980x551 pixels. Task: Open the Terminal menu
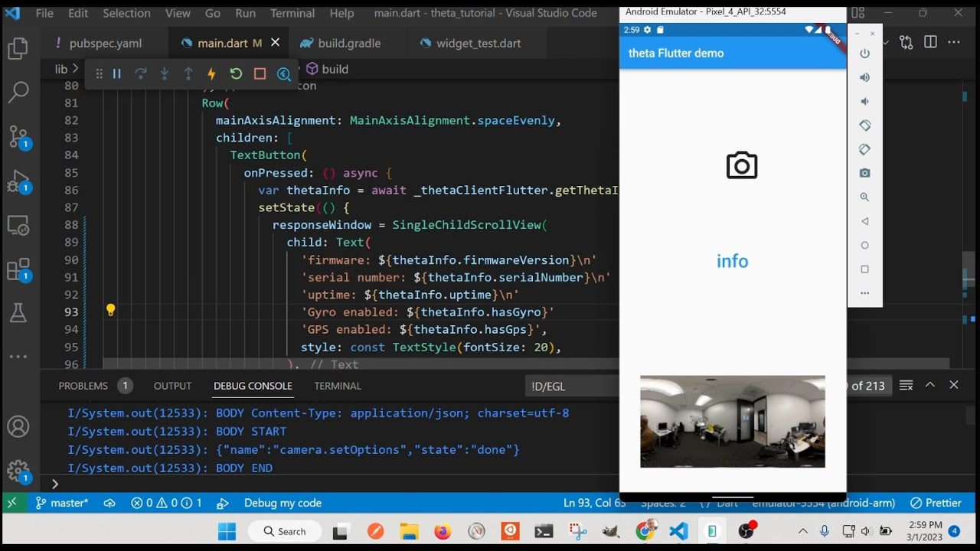(292, 13)
